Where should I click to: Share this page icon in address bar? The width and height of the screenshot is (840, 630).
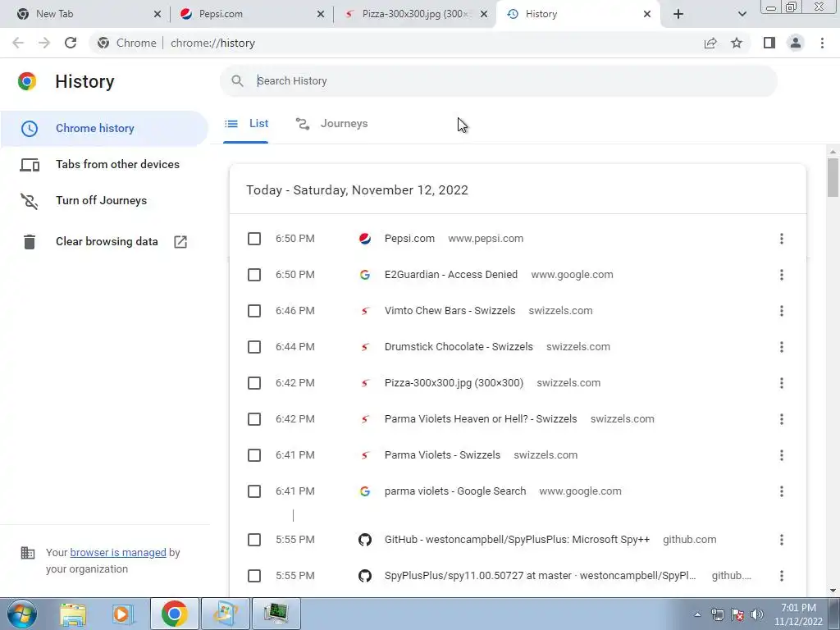click(710, 43)
